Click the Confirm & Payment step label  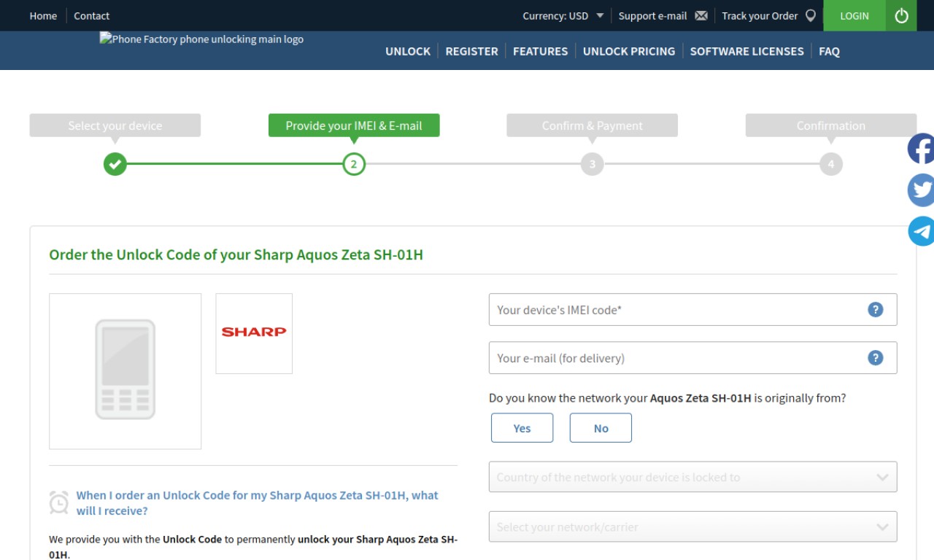pyautogui.click(x=593, y=125)
